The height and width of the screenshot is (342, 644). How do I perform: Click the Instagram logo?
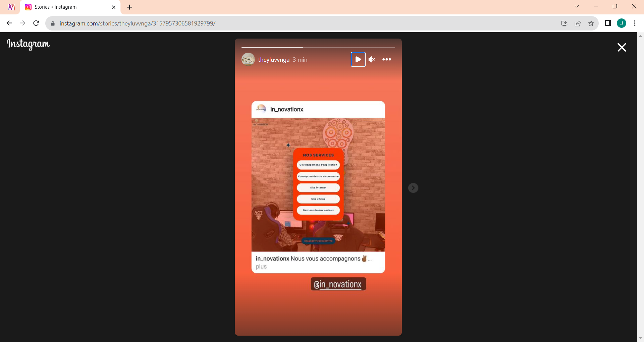coord(28,44)
